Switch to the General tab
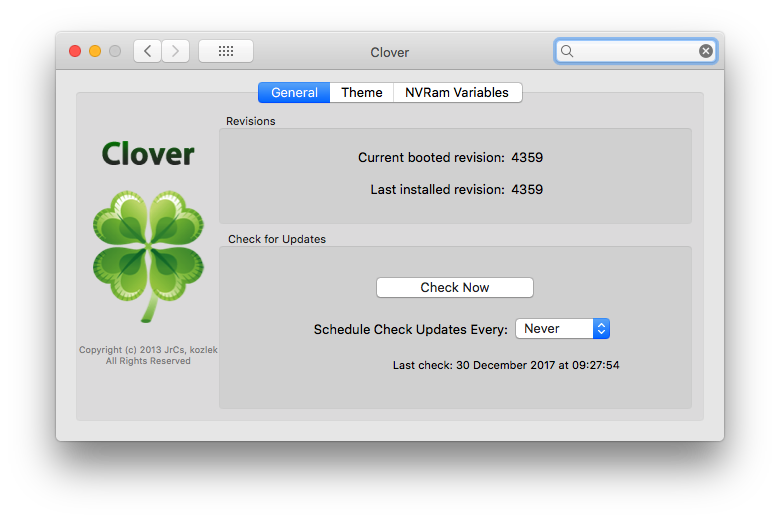The height and width of the screenshot is (521, 780). (294, 93)
